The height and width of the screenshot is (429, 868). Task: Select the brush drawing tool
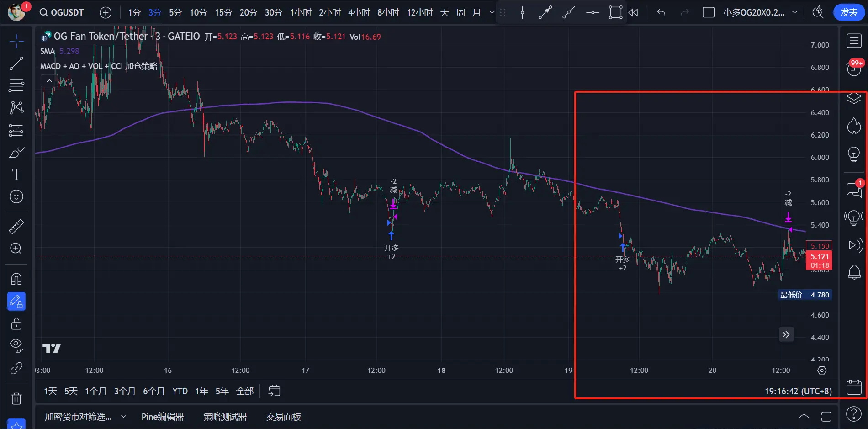pos(16,152)
